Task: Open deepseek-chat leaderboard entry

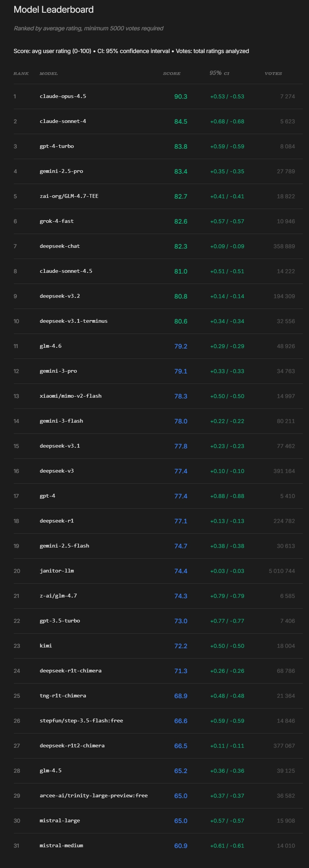Action: pos(60,246)
